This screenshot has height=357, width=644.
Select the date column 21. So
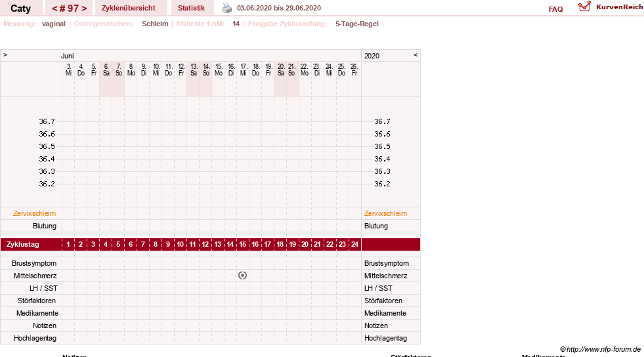point(291,70)
